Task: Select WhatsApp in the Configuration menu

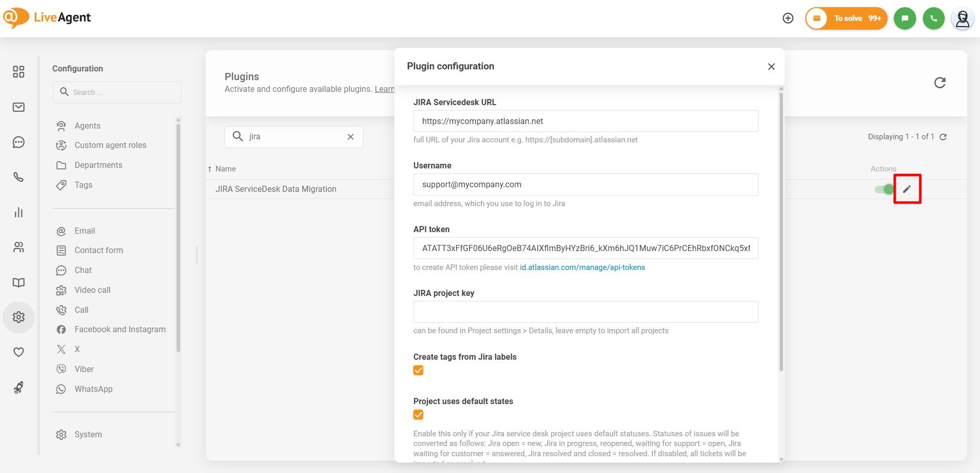Action: coord(93,389)
